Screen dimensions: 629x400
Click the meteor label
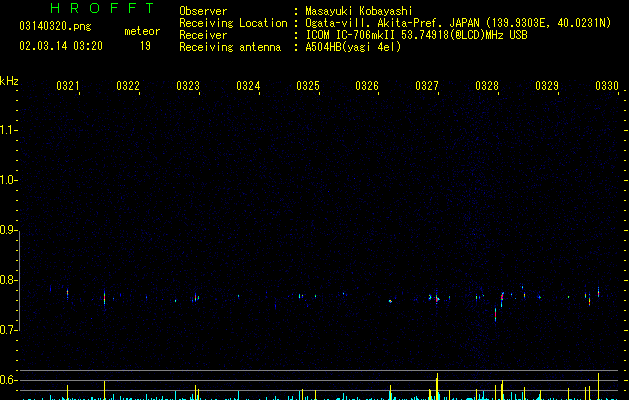click(x=142, y=31)
